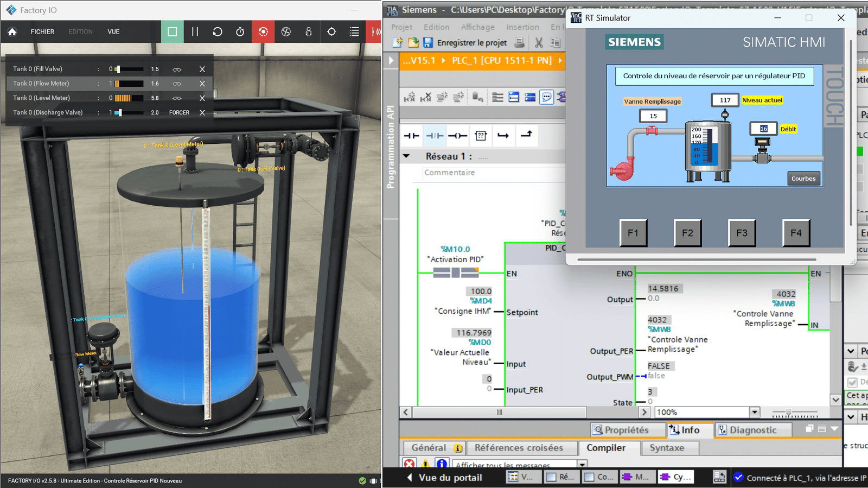Open Afficher tous les messages dropdown
Viewport: 868px width, 488px height.
click(582, 465)
